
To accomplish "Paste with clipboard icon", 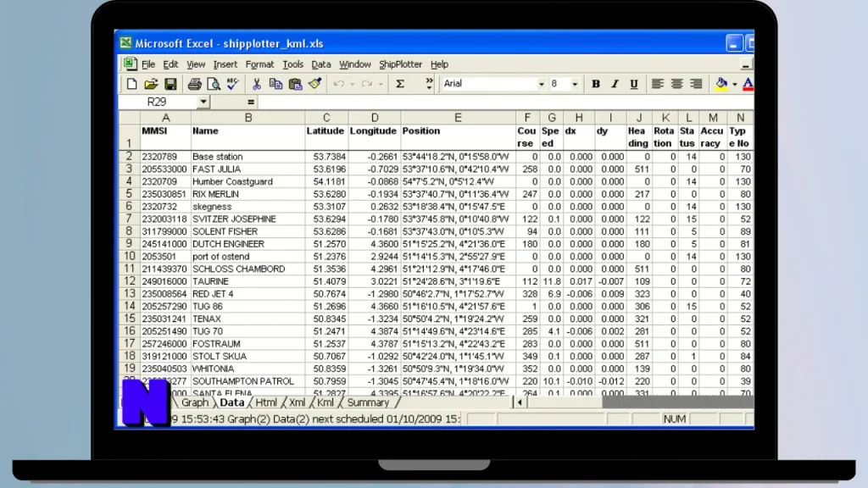I will [x=295, y=84].
